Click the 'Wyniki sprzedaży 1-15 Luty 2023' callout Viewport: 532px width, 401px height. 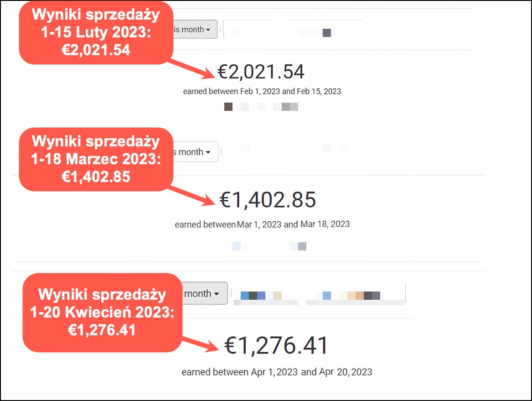click(x=96, y=33)
